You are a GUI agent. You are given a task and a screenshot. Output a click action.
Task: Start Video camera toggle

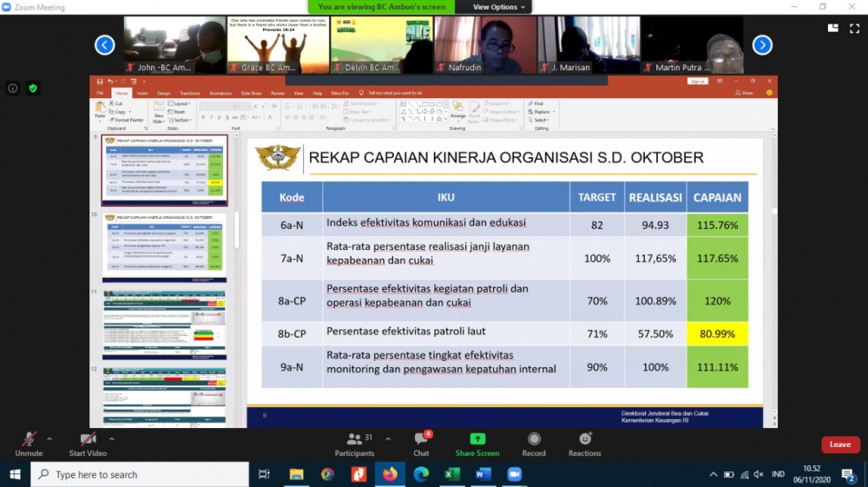click(x=88, y=443)
